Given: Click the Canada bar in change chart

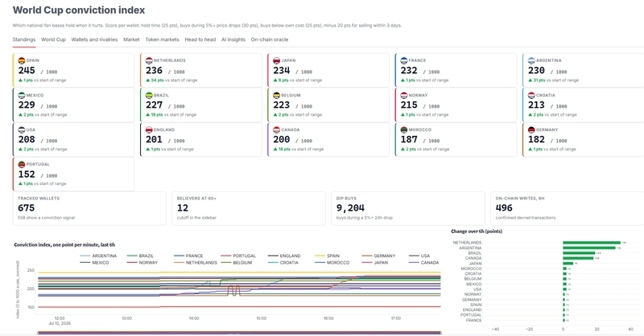Looking at the screenshot, I should point(578,258).
